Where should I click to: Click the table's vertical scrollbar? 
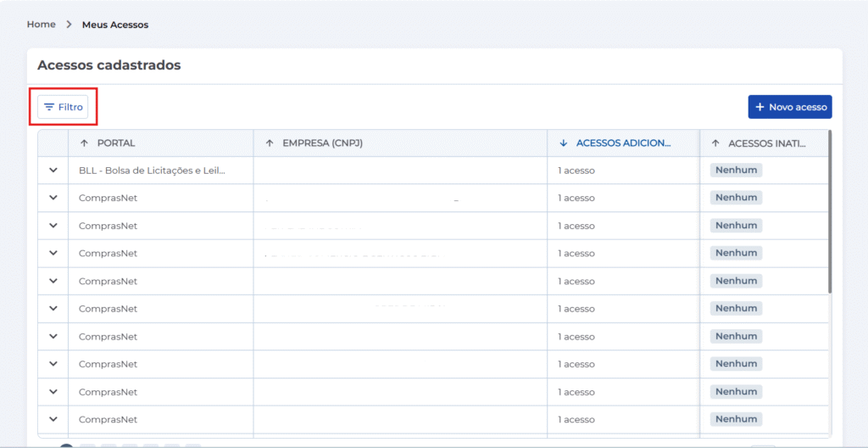pyautogui.click(x=830, y=212)
